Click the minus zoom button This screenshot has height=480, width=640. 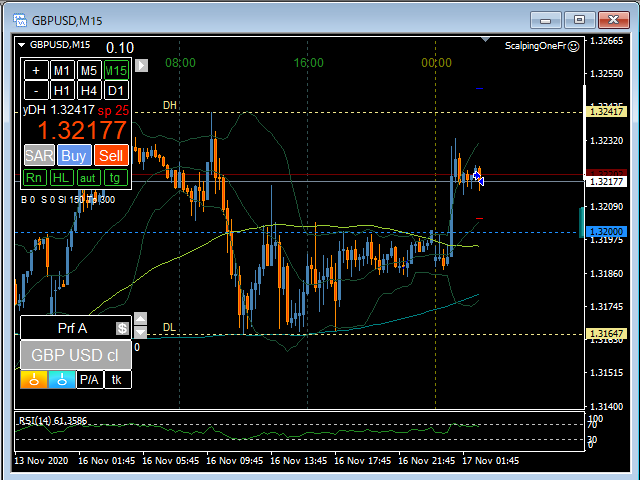coord(36,90)
